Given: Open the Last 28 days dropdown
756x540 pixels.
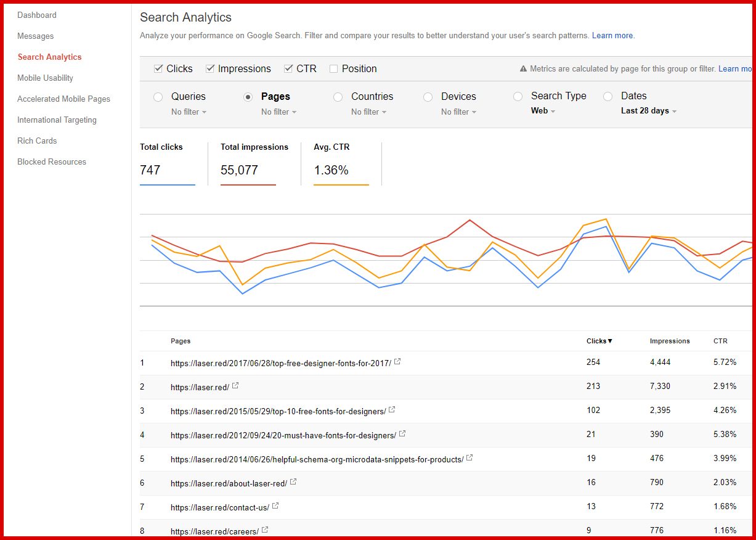Looking at the screenshot, I should [649, 111].
